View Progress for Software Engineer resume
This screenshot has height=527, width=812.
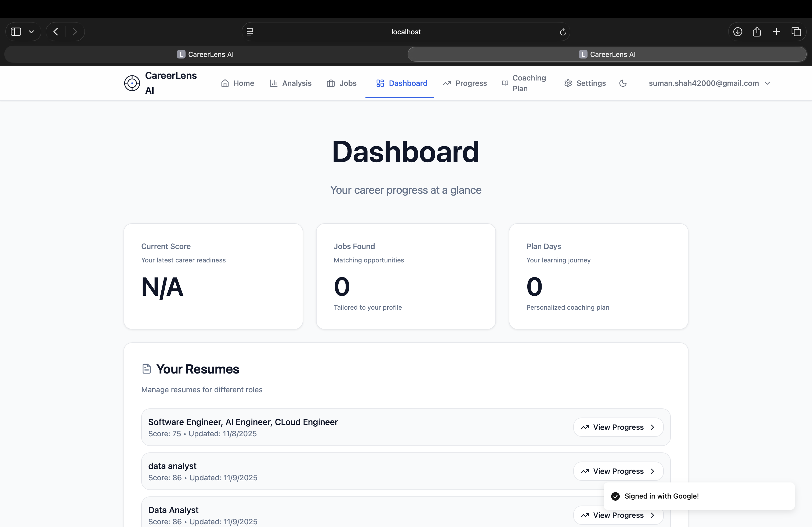coord(618,427)
